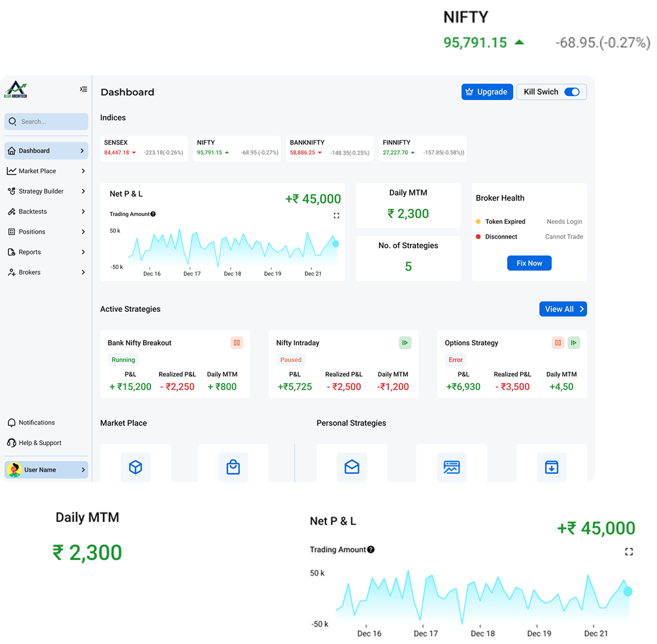Toggle the Kill Switch off
The image size is (657, 644).
click(x=571, y=92)
